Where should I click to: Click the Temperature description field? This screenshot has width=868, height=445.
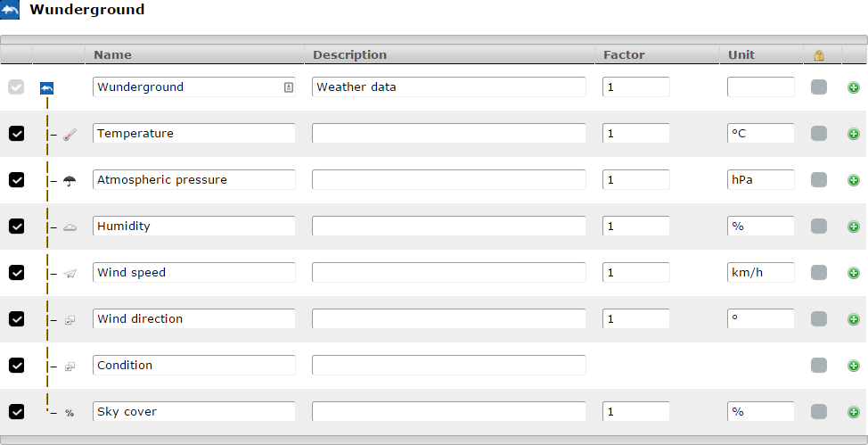pos(449,134)
